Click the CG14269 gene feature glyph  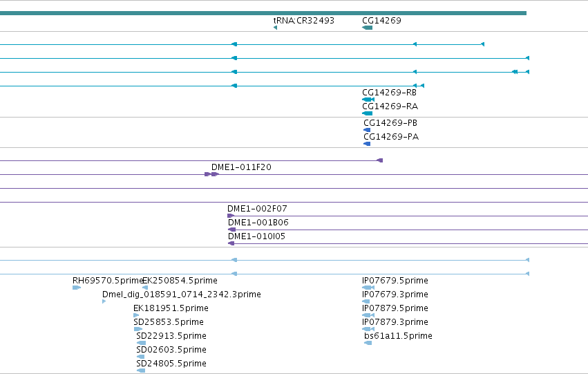tap(367, 28)
